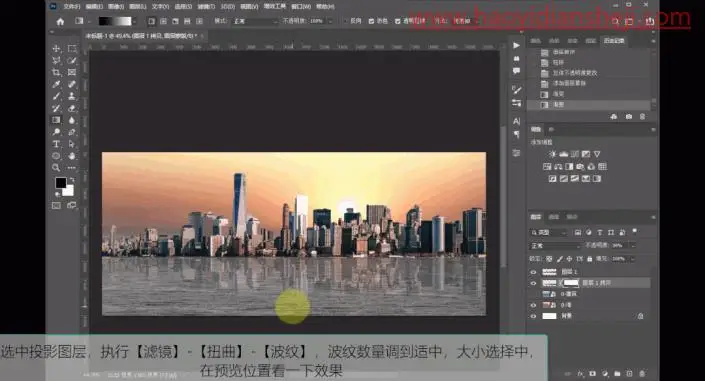Select the Move tool

(56, 49)
